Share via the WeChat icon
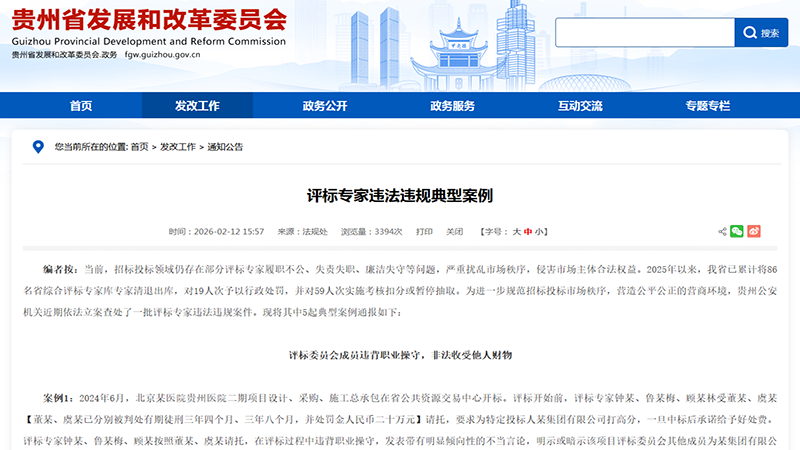800x450 pixels. [x=737, y=231]
